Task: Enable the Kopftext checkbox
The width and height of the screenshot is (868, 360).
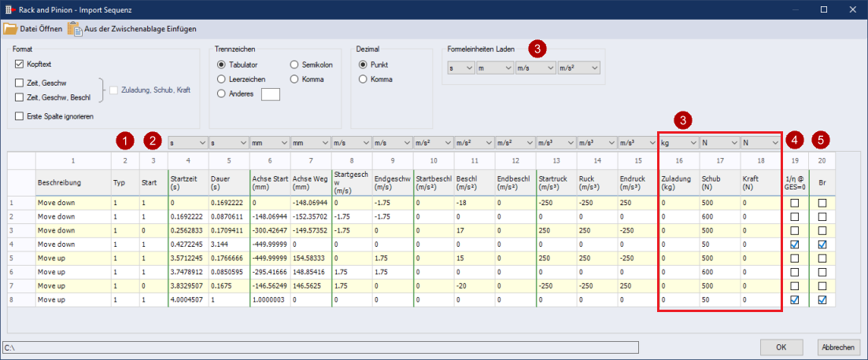Action: pos(20,64)
